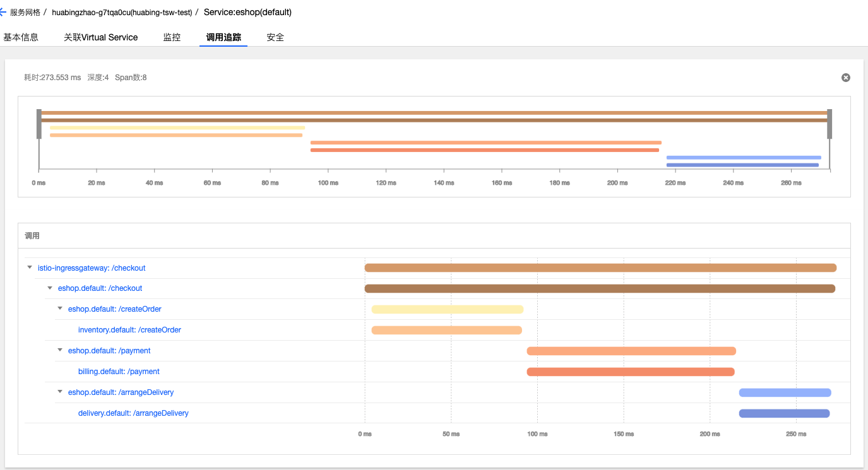Click the back arrow icon beside 服务网格
The height and width of the screenshot is (470, 868).
click(x=3, y=12)
